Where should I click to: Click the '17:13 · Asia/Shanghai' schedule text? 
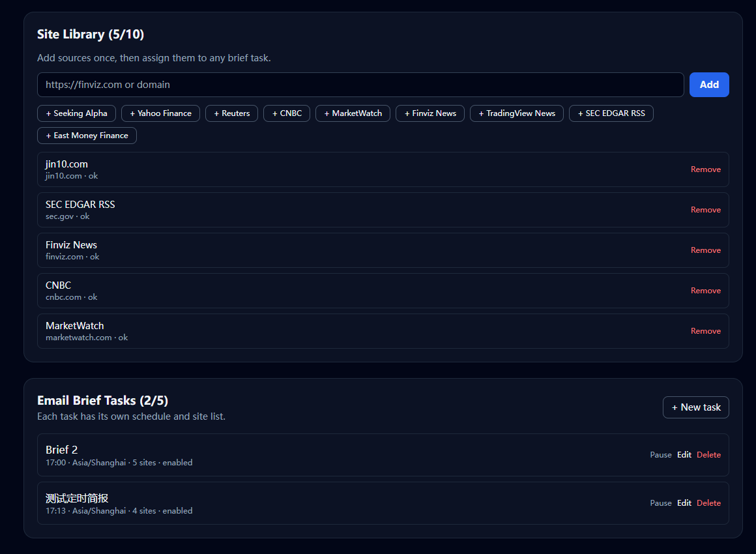point(86,511)
